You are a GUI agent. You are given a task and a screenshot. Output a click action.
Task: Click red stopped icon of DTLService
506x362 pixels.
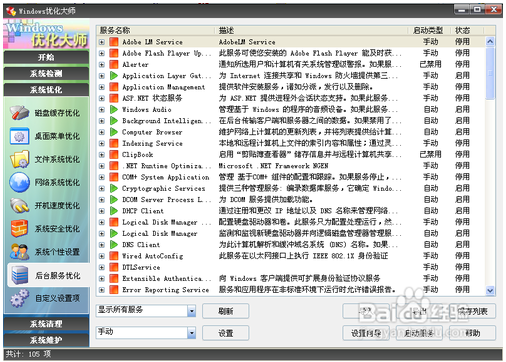[x=114, y=267]
